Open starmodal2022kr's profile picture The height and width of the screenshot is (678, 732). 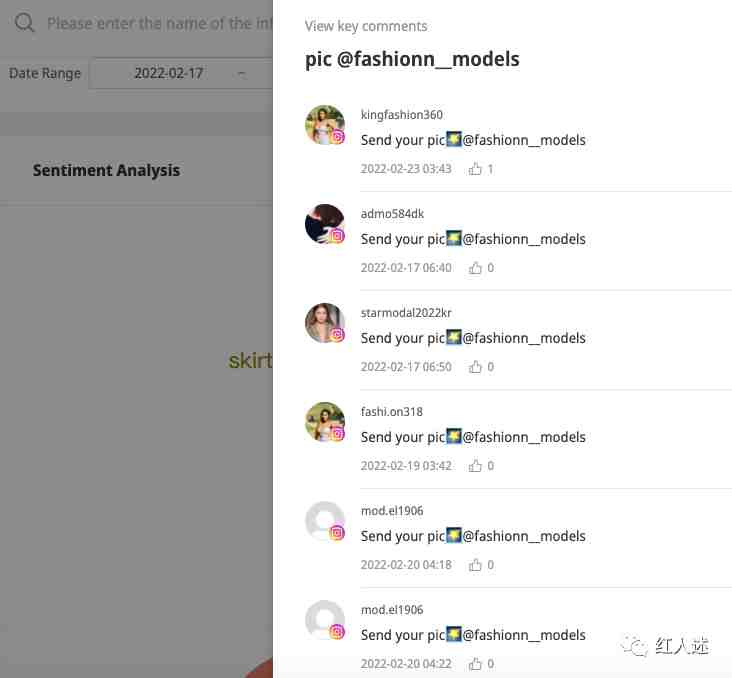[x=325, y=323]
